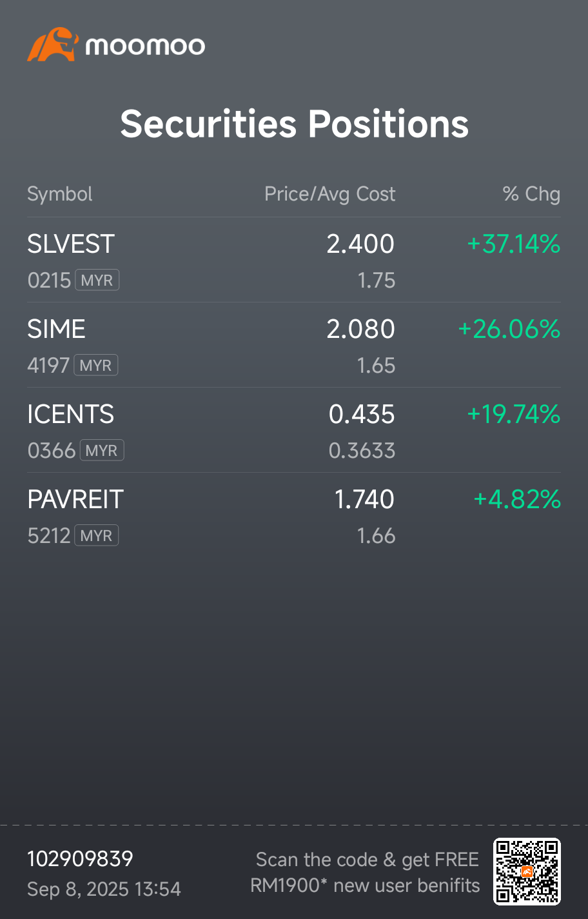Click the Scan the code promo text

(x=365, y=873)
